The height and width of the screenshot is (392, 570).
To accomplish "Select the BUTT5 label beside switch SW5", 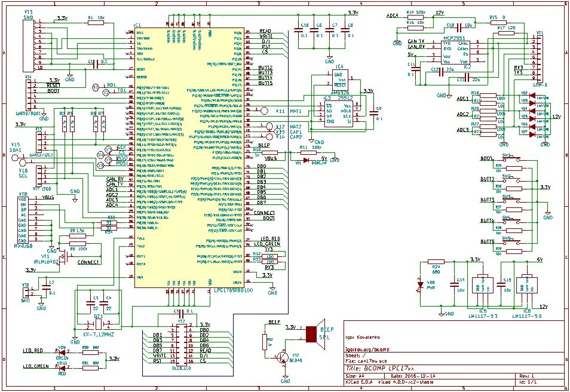I will click(x=487, y=241).
